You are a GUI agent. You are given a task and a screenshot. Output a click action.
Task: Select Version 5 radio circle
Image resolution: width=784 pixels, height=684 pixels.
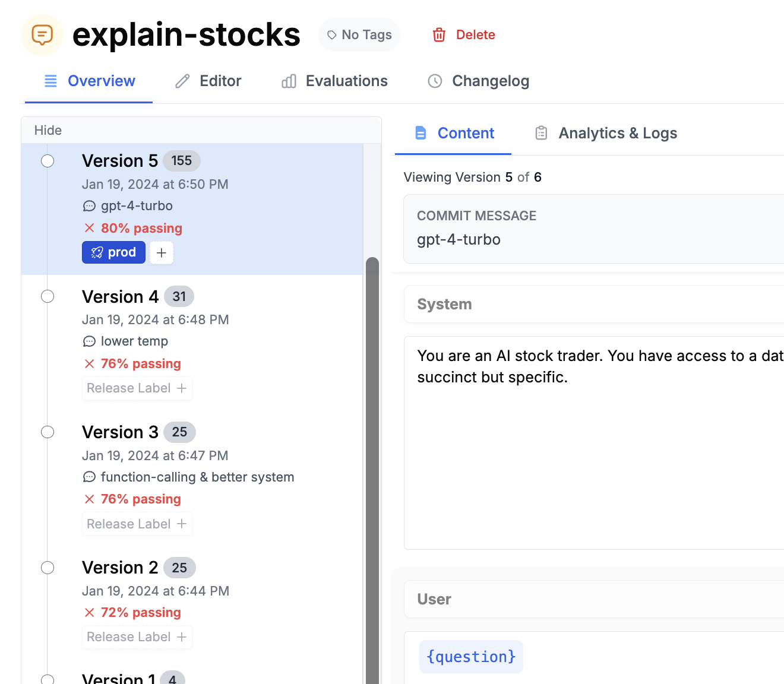coord(48,160)
